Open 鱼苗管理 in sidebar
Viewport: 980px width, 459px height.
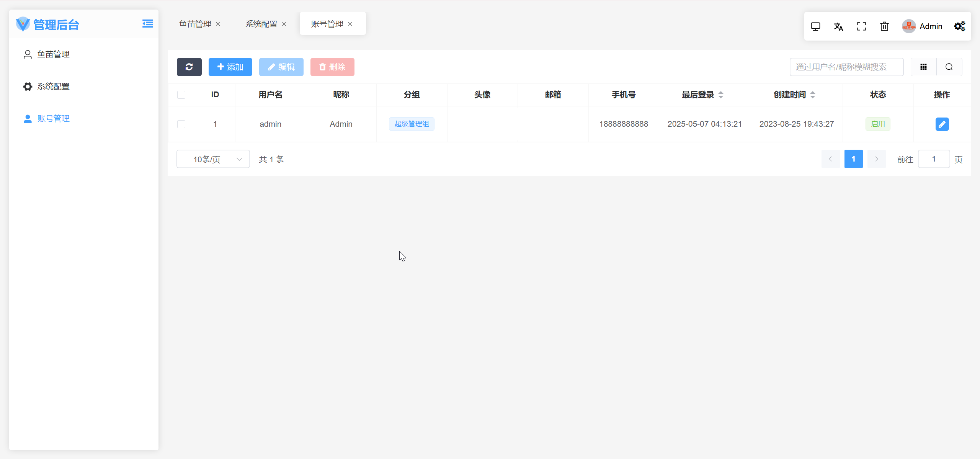coord(84,54)
